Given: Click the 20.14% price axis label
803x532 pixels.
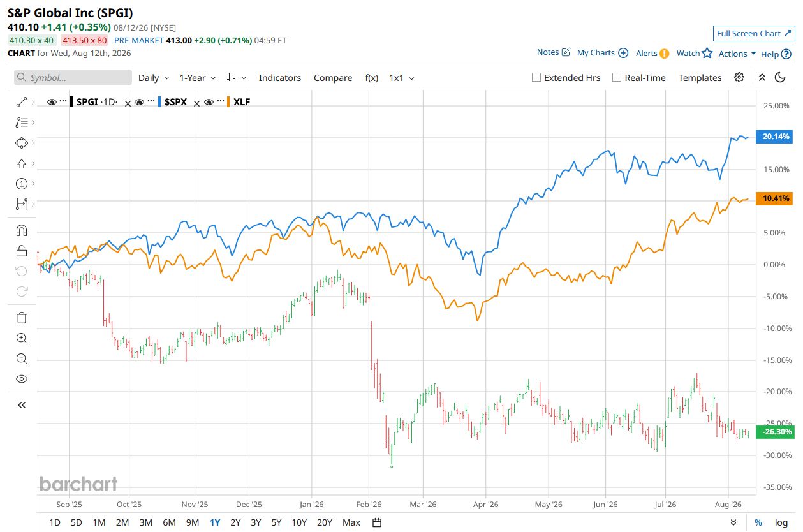Looking at the screenshot, I should point(774,137).
